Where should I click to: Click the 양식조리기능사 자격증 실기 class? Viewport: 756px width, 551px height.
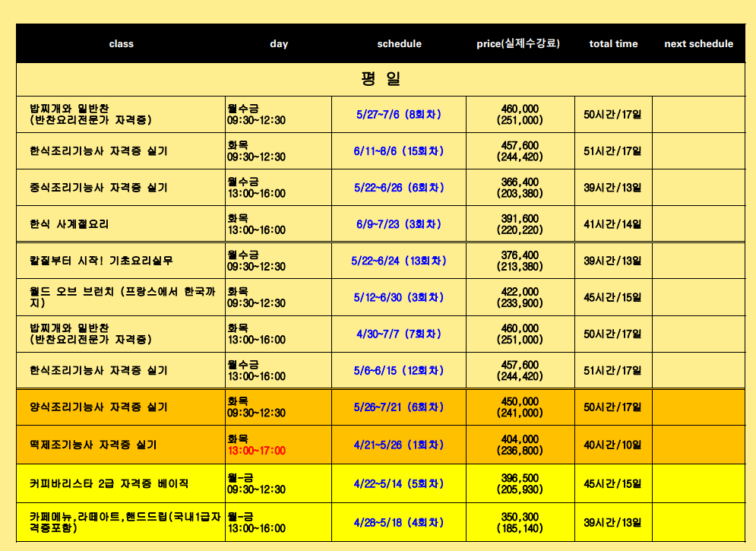pos(99,407)
